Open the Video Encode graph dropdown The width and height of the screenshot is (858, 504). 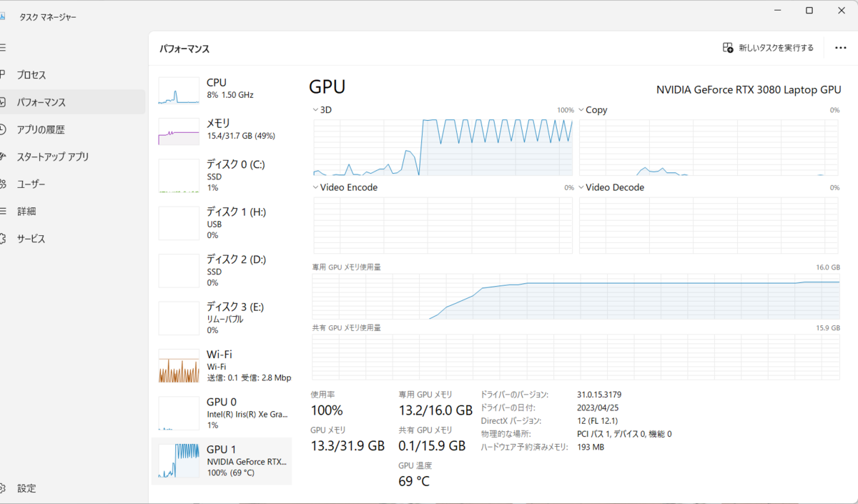pyautogui.click(x=316, y=187)
